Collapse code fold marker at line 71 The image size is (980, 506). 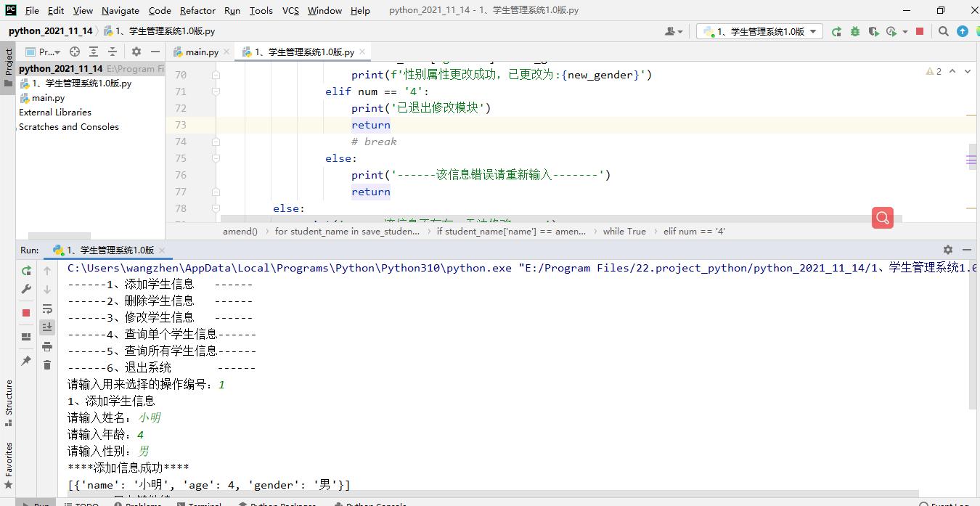(x=216, y=91)
